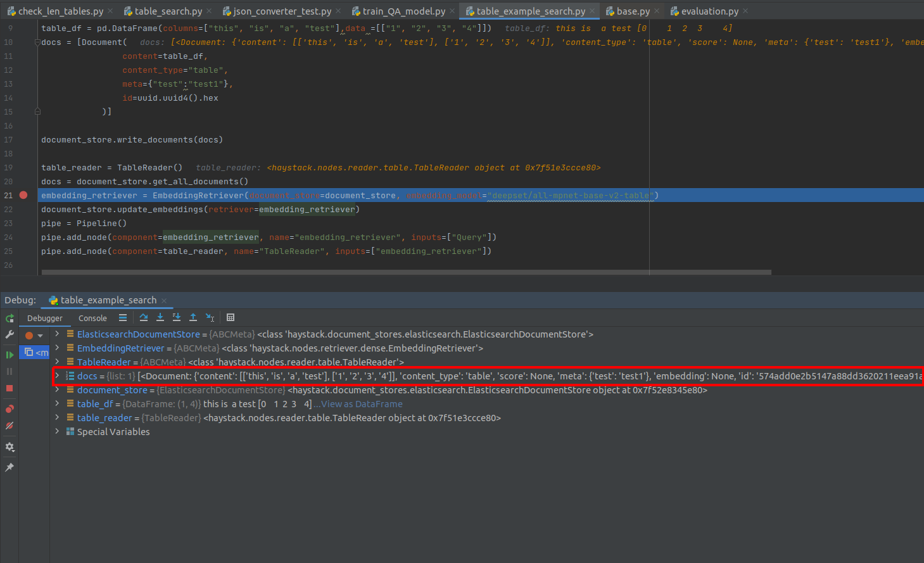Resume program execution
Viewport: 924px width, 563px height.
[x=9, y=355]
